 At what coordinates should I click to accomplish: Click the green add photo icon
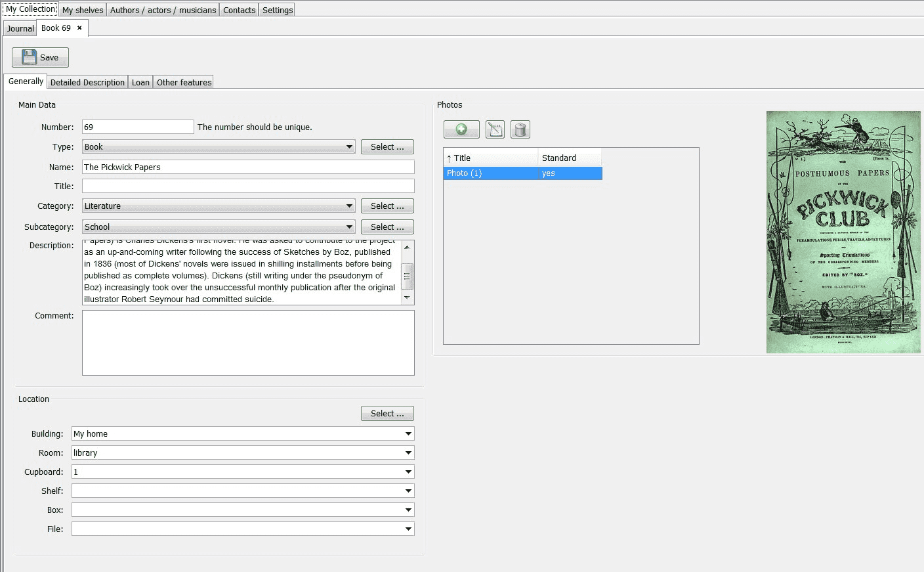point(461,129)
